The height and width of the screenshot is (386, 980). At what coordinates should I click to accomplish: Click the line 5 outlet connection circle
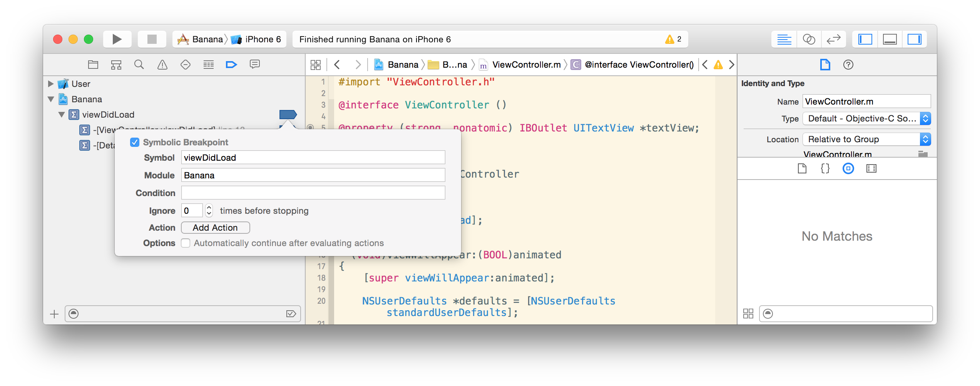pos(310,127)
